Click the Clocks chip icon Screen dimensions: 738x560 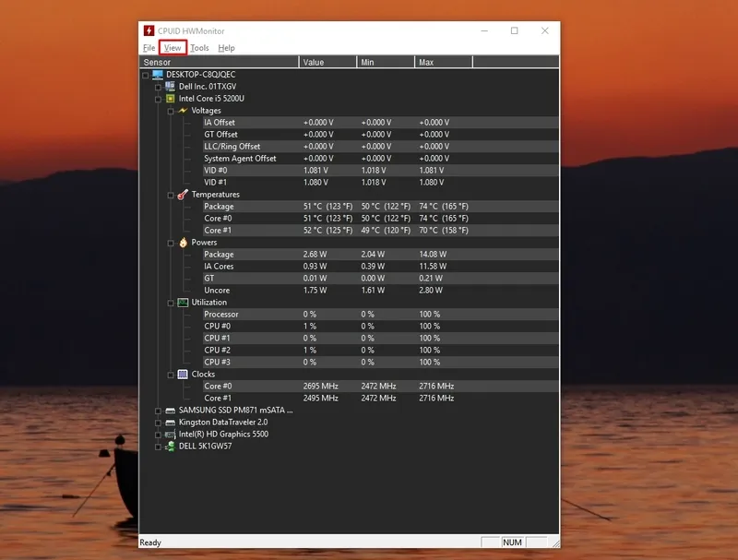click(183, 375)
